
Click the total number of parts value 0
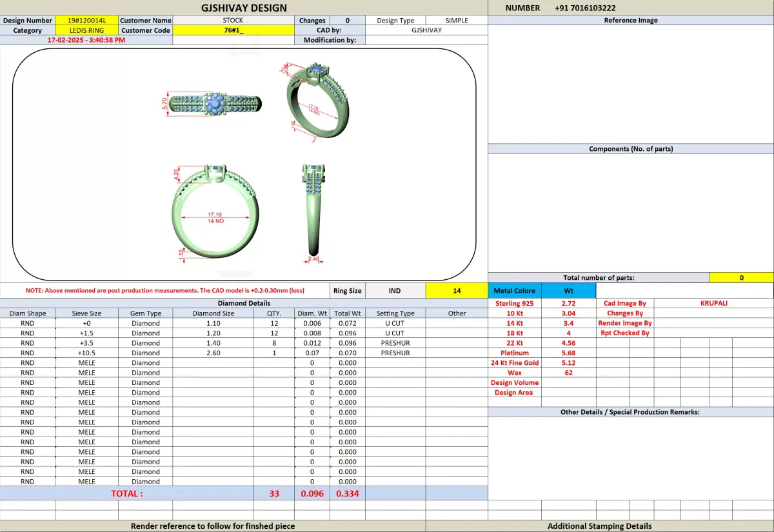click(741, 278)
